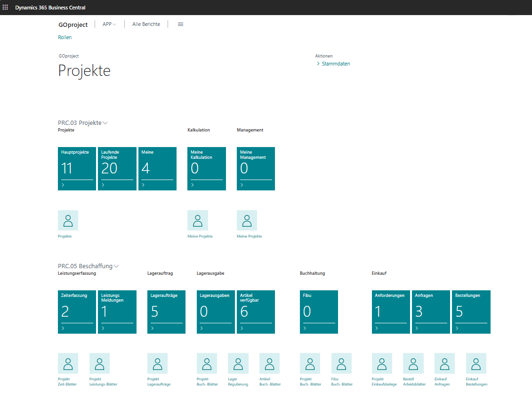Open the Leistungs Meldungen tile
532x394 pixels.
coord(117,312)
